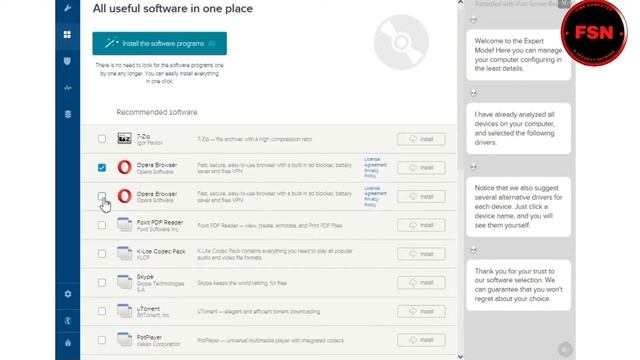Click the disc graphic near the header
Screen dimensions: 640x360
[x=401, y=42]
